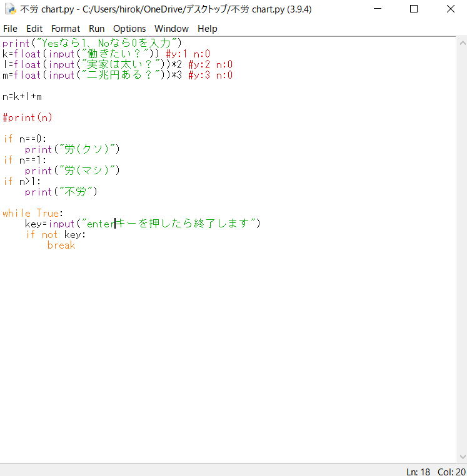This screenshot has height=476, width=467.
Task: Click the 'if n==0:' condition line
Action: [x=25, y=139]
